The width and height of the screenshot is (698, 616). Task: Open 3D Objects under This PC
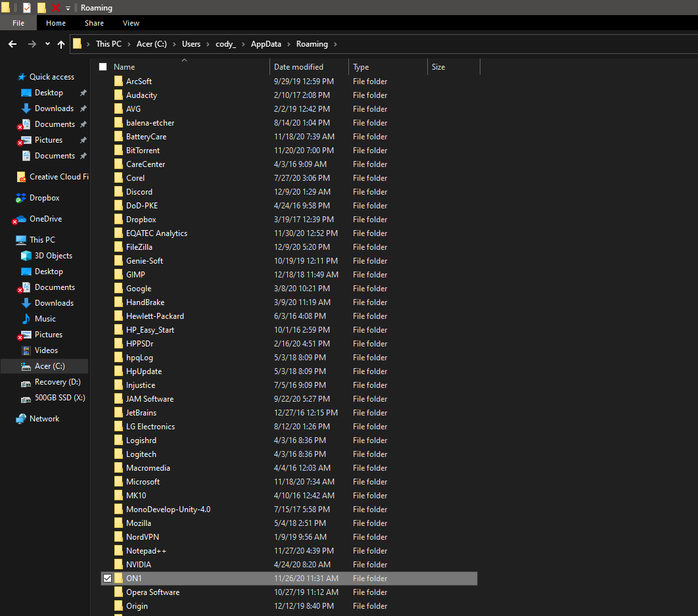click(x=53, y=256)
